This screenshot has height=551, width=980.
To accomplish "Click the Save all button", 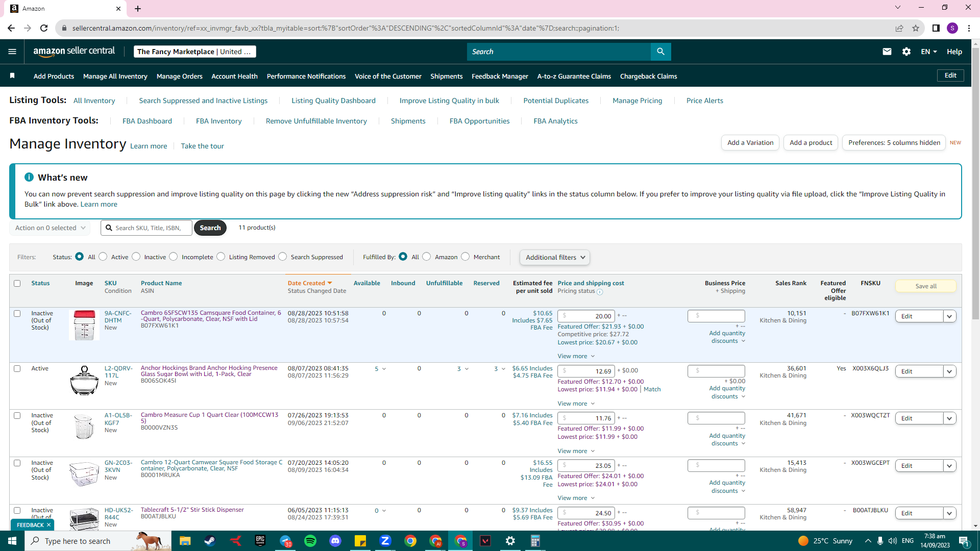I will click(926, 286).
